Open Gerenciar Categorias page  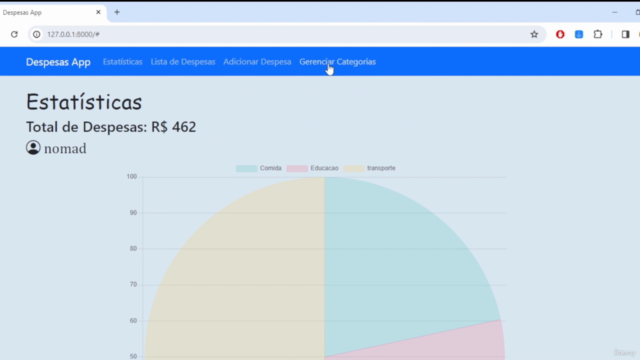338,62
